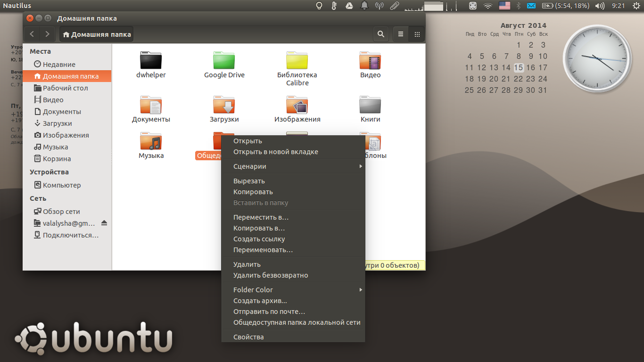
Task: Click Удалить безвозвратно menu entry
Action: (271, 275)
